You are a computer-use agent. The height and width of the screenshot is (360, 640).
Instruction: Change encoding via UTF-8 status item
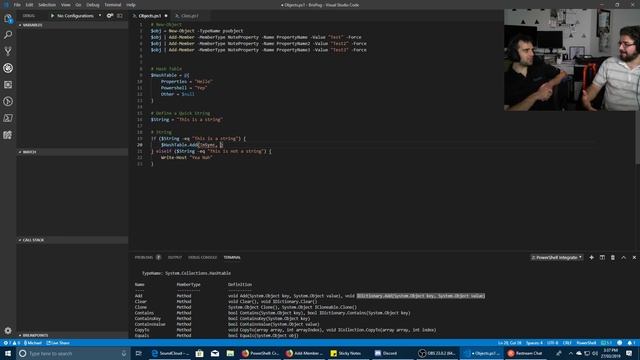point(552,343)
